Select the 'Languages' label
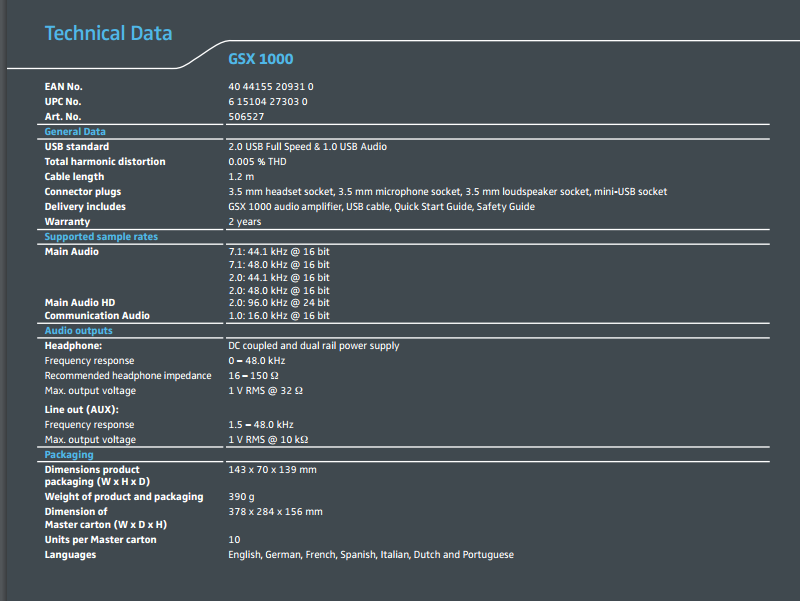 point(70,555)
